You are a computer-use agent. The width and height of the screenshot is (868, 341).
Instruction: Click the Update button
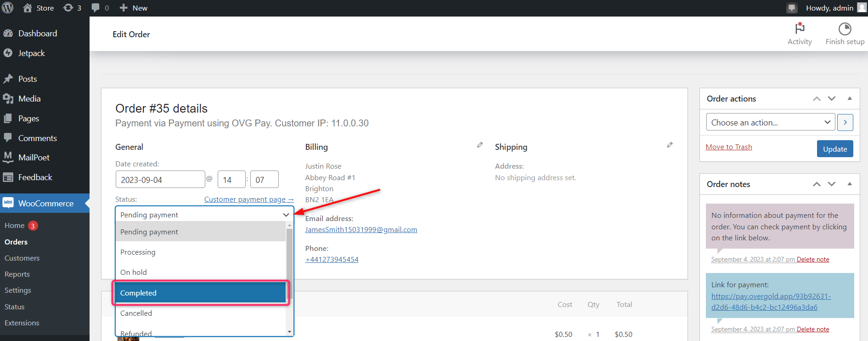834,149
